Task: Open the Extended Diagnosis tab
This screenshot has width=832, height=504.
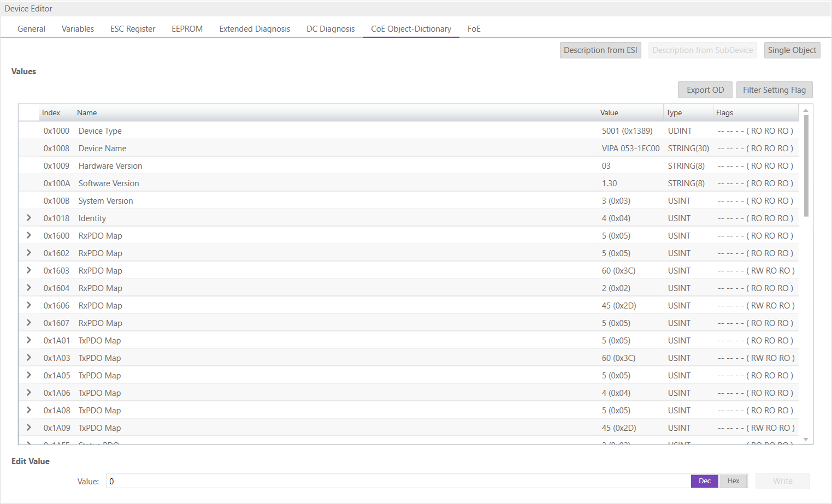Action: [255, 29]
